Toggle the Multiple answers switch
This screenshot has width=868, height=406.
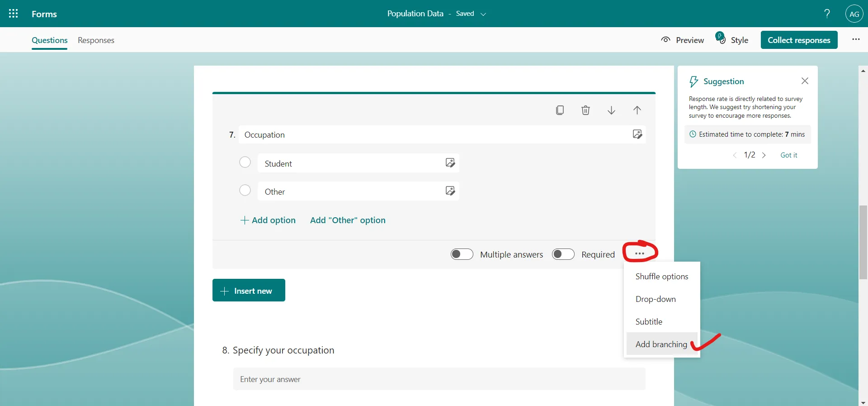(x=462, y=254)
